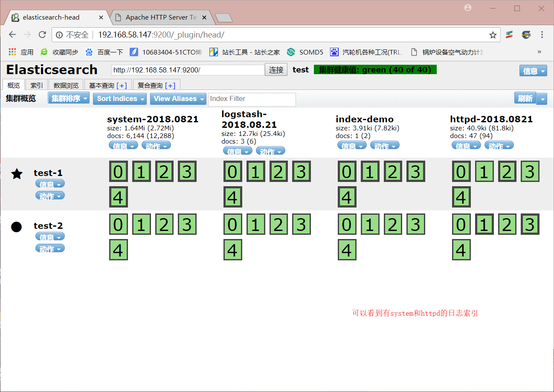Open the 10683404-51CTO bookmark
Image resolution: width=554 pixels, height=392 pixels.
click(x=166, y=52)
